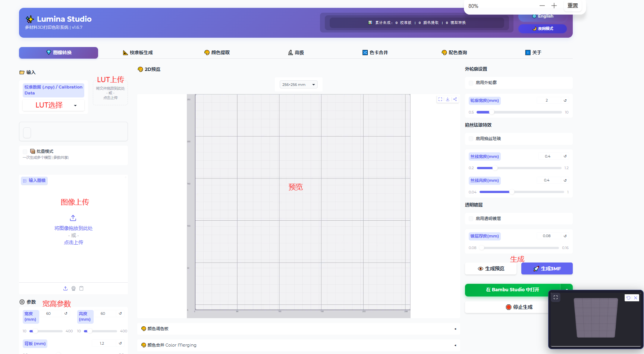Enable the 启用透明镀层 checkbox

click(471, 218)
